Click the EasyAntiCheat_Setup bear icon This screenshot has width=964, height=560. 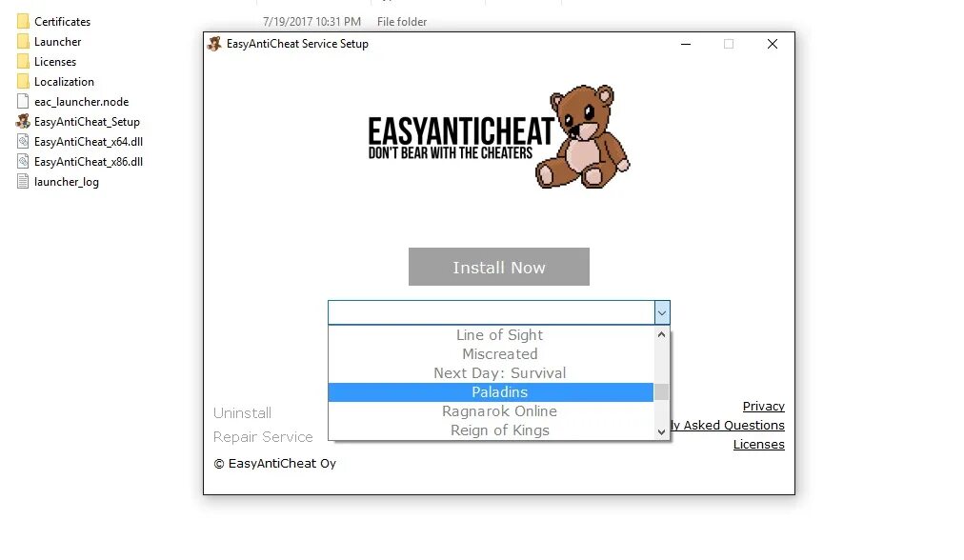[x=23, y=122]
